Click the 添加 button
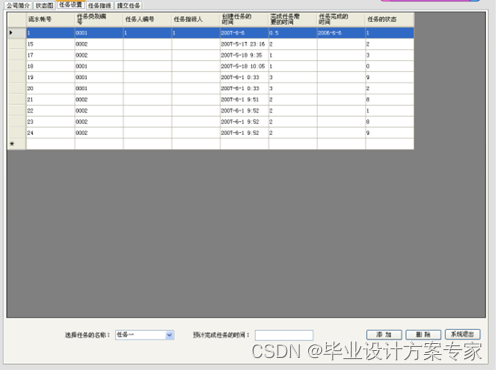 point(384,335)
